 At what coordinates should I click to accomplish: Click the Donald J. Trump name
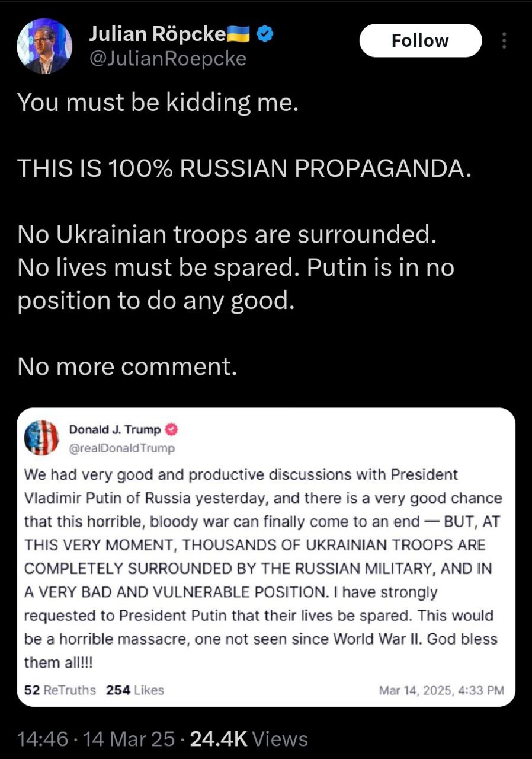115,429
